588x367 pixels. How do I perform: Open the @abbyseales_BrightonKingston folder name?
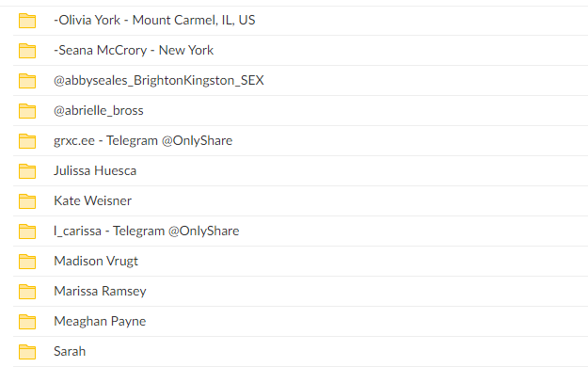[x=159, y=80]
